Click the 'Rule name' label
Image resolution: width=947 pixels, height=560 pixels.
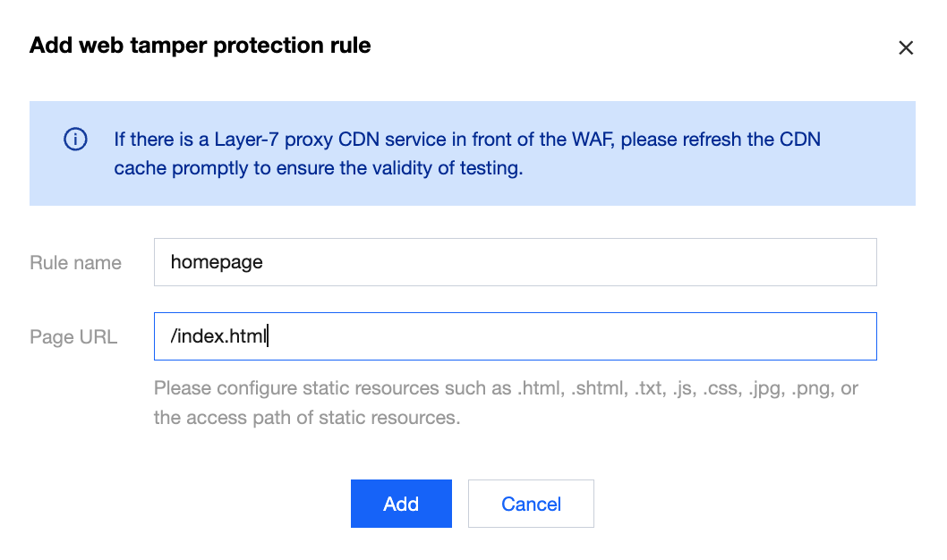pos(75,262)
